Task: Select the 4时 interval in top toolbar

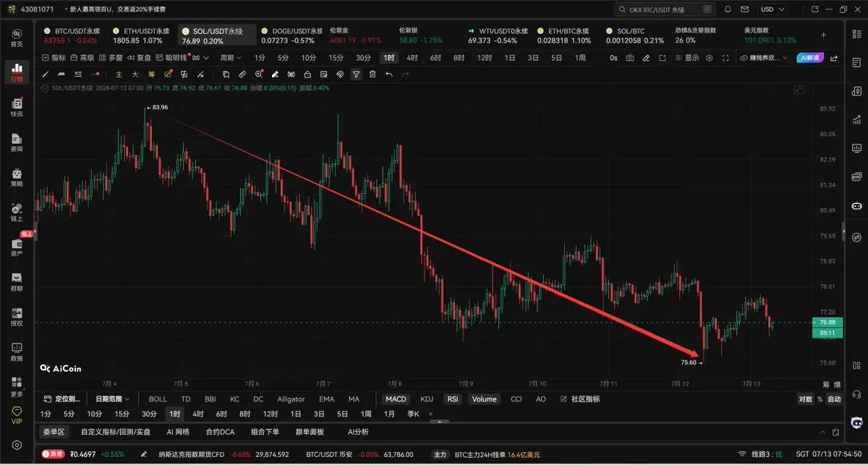Action: [x=412, y=58]
